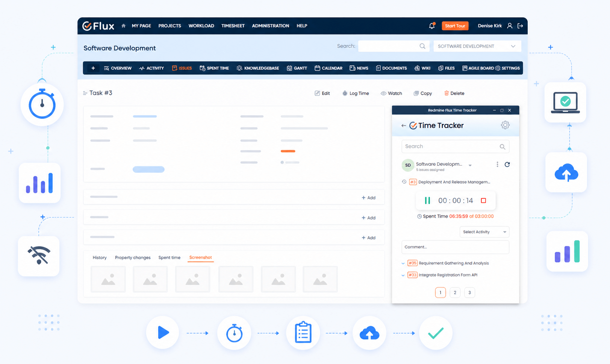Open Time Tracker settings gear
Screen dimensions: 610x364
point(505,125)
